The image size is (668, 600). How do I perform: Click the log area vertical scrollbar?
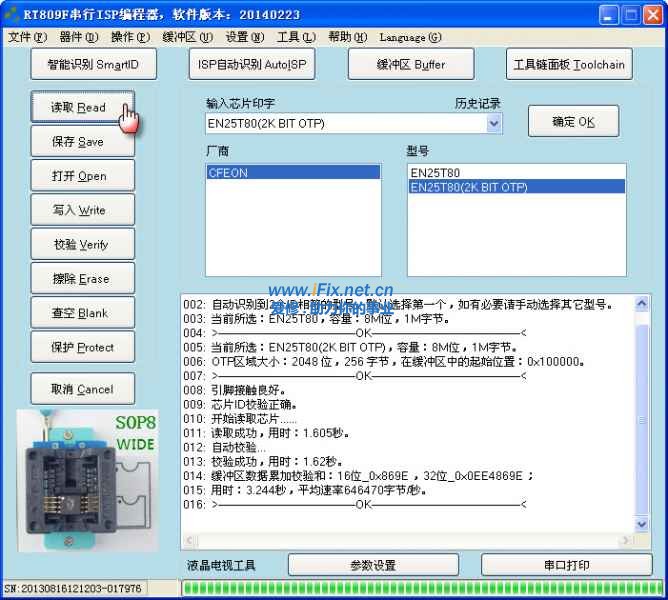tap(642, 420)
